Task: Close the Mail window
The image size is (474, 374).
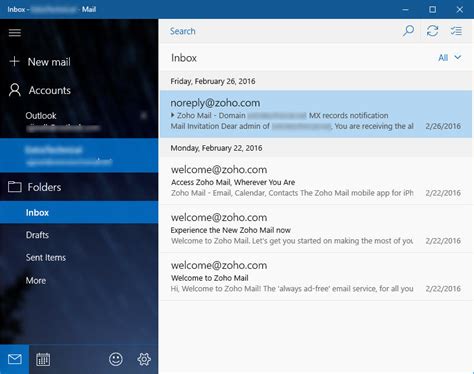Action: [460, 9]
